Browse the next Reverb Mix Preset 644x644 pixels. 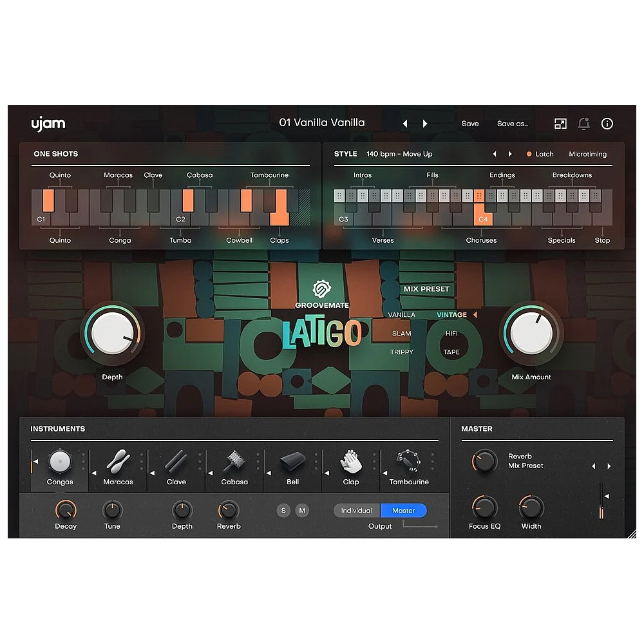[608, 466]
